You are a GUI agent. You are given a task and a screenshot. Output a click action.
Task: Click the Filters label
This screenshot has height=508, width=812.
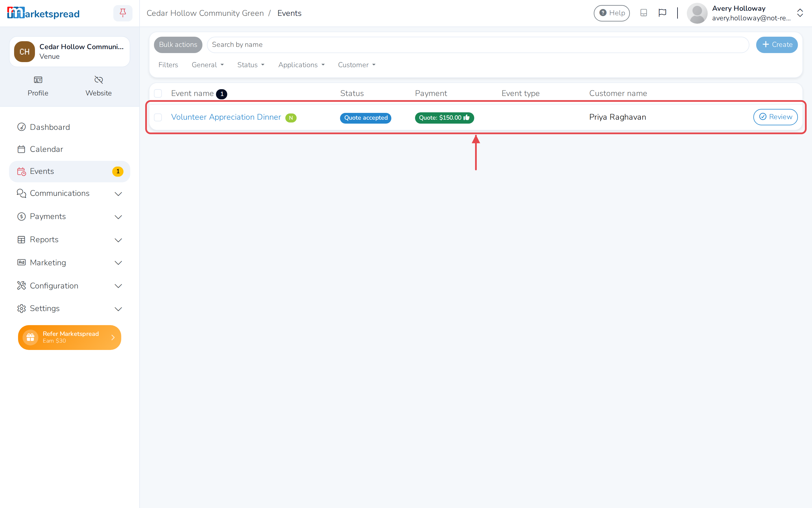click(x=168, y=65)
